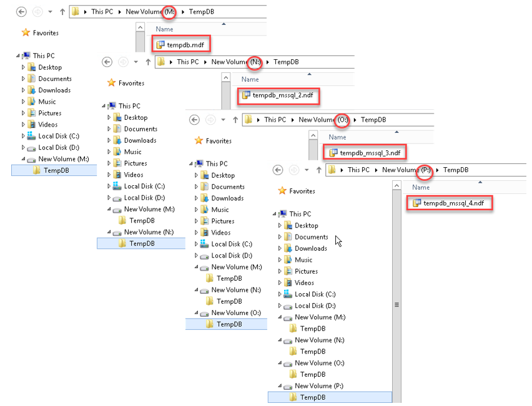
Task: Open recent locations dropdown in the M: window
Action: 50,11
